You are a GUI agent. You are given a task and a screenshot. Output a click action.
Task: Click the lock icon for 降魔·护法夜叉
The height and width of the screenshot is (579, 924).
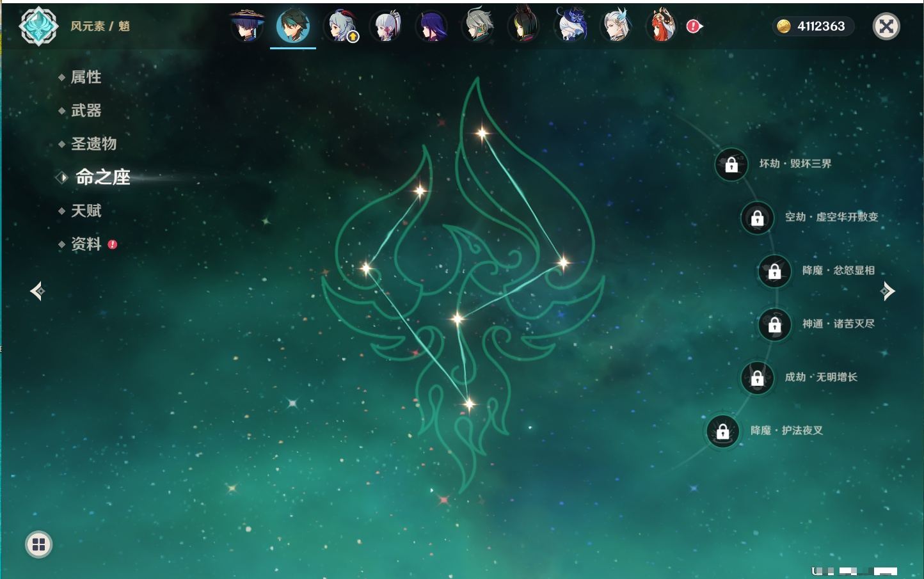723,431
